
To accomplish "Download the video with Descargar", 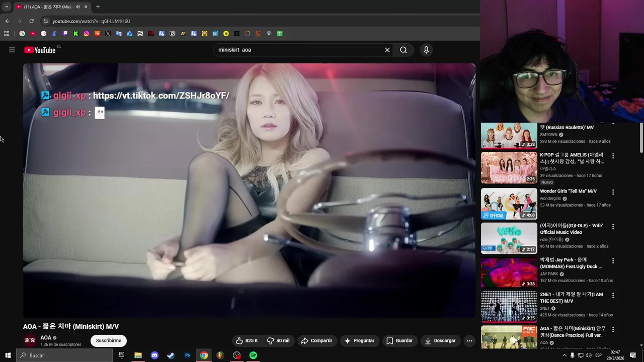I will click(x=440, y=341).
